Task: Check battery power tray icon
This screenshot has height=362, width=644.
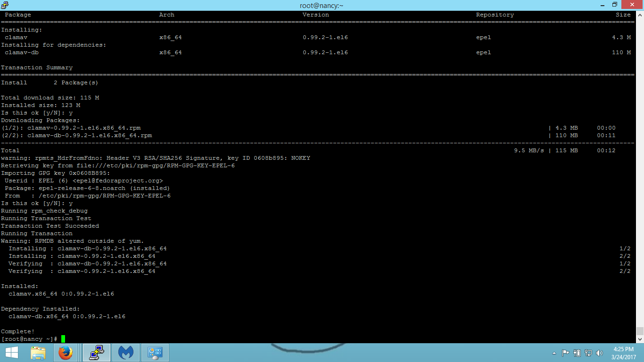Action: click(x=578, y=353)
